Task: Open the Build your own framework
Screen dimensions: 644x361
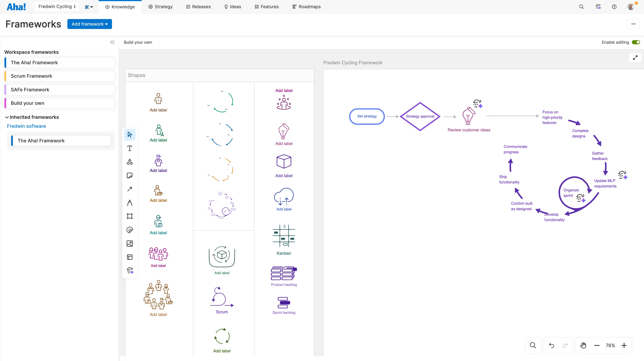Action: pos(60,103)
